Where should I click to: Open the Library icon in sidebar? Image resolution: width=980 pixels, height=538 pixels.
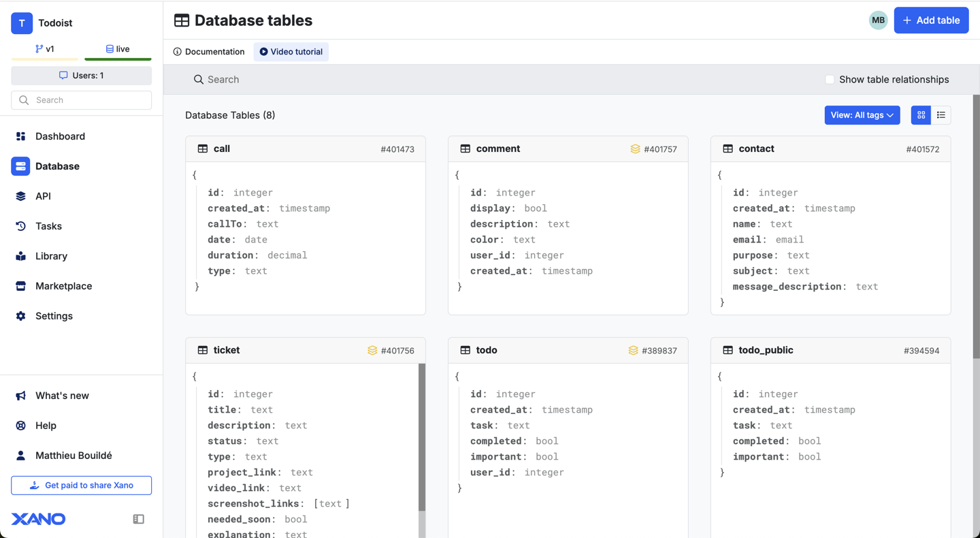click(20, 256)
